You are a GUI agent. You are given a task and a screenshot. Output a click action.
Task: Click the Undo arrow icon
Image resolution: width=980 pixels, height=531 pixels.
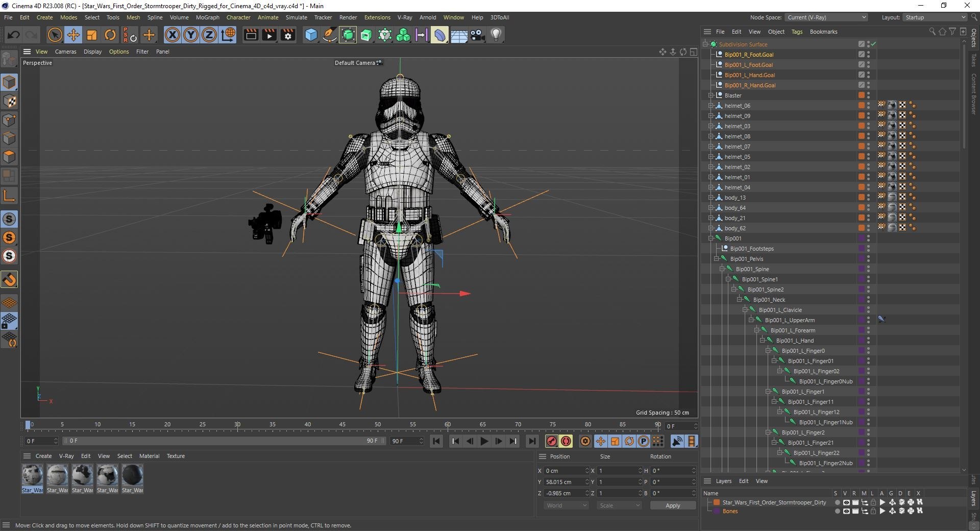(14, 35)
